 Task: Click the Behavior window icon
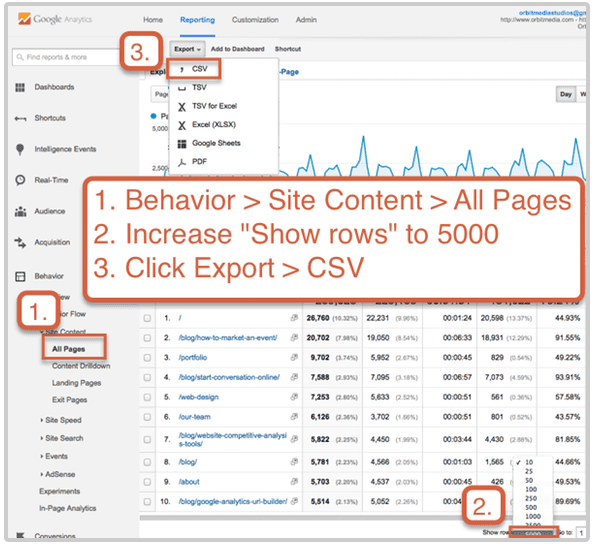(x=20, y=276)
